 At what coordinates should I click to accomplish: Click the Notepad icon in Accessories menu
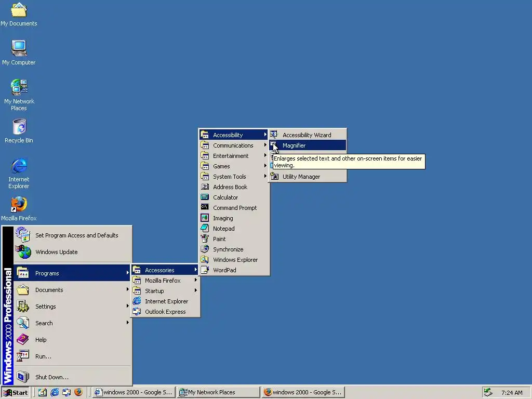tap(205, 229)
